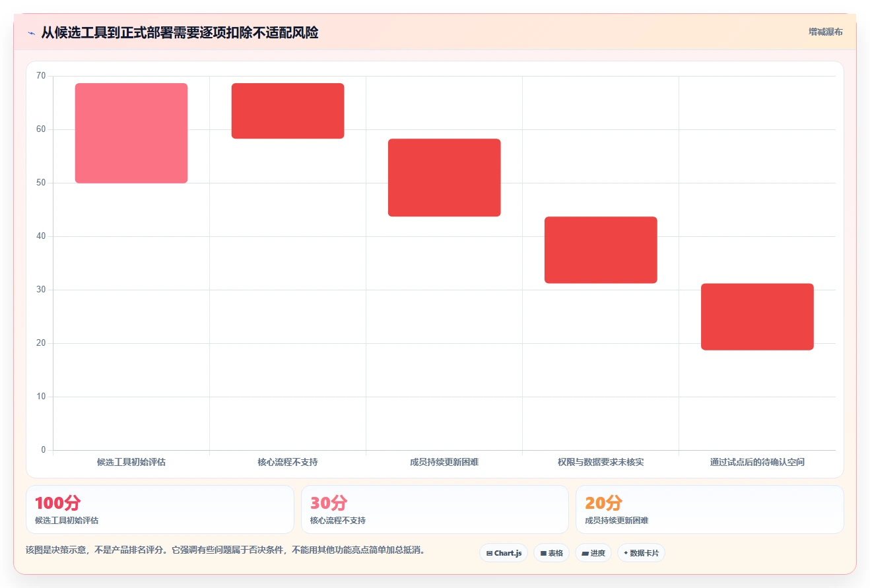Screen dimensions: 870x588
Task: Click 核心流程不支持 caption under 30分
Action: click(x=338, y=520)
